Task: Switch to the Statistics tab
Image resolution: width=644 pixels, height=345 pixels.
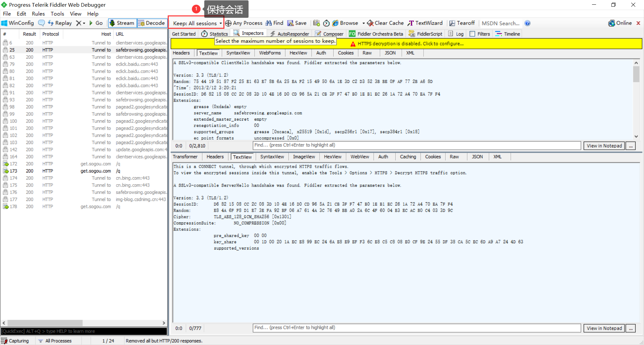Action: [x=215, y=34]
